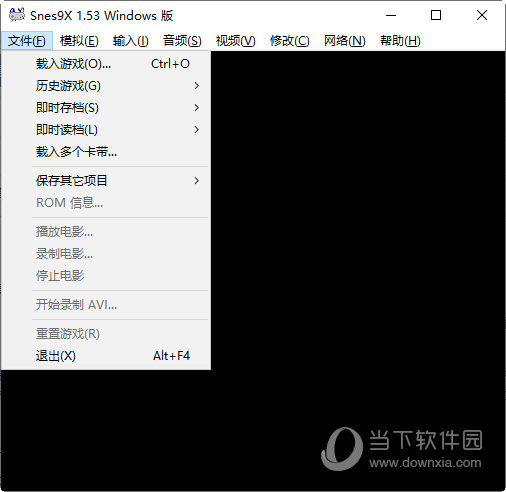Viewport: 506px width, 492px height.
Task: Expand the 即时读档(L) submenu
Action: (x=106, y=130)
